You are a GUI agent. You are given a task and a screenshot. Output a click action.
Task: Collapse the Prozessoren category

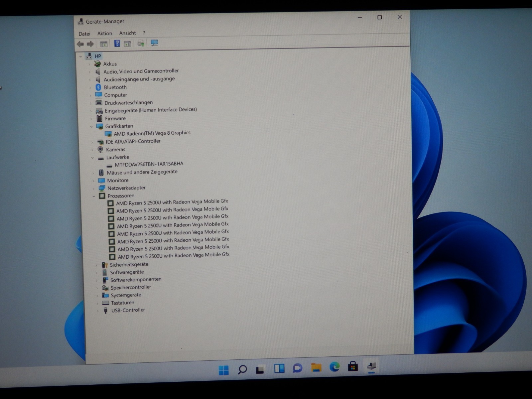click(x=94, y=197)
